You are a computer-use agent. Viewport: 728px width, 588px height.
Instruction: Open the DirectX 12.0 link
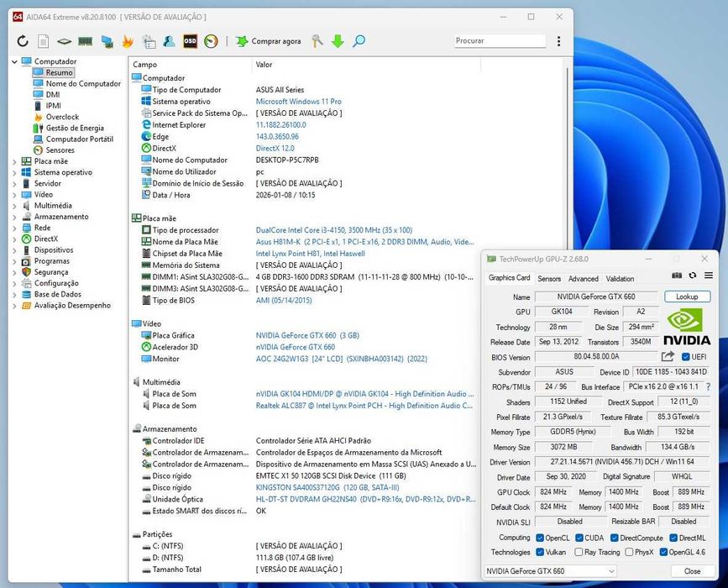point(275,148)
